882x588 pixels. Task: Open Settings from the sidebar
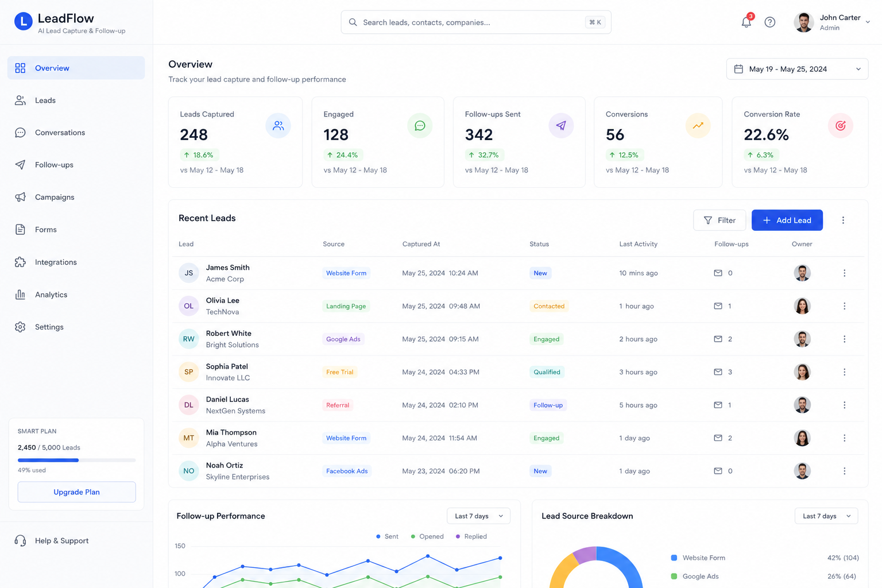(x=76, y=327)
